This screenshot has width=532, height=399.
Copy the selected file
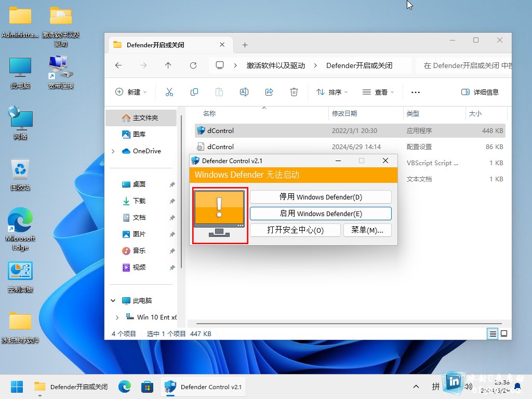tap(194, 92)
